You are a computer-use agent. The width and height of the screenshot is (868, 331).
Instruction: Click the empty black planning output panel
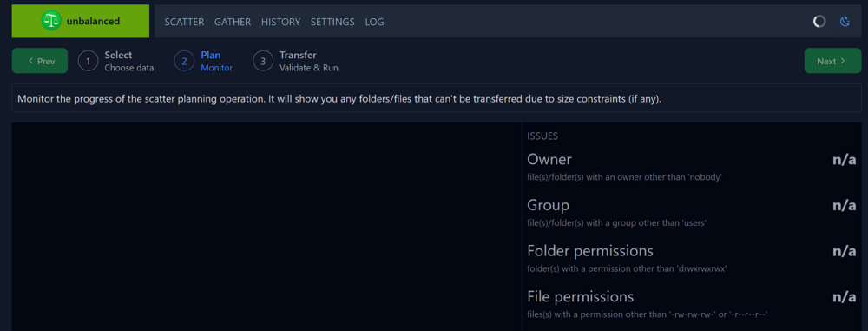(266, 227)
